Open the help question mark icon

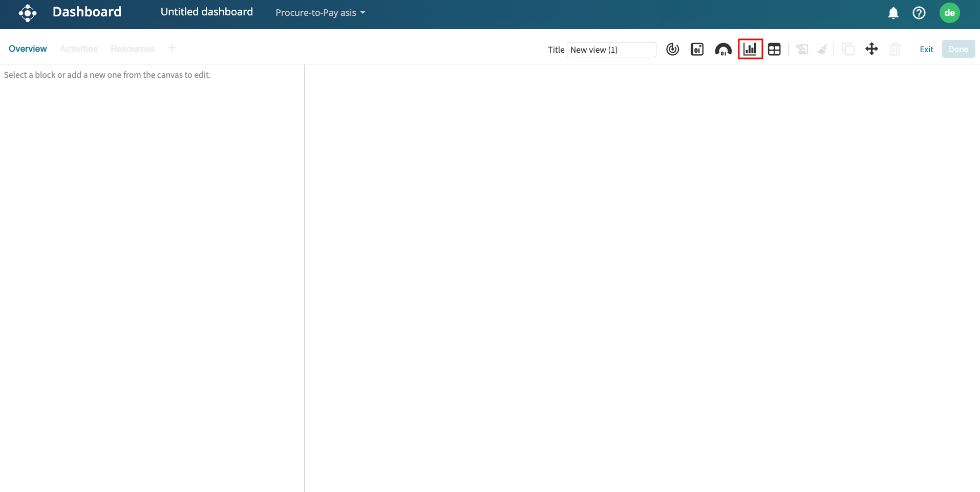[x=919, y=13]
